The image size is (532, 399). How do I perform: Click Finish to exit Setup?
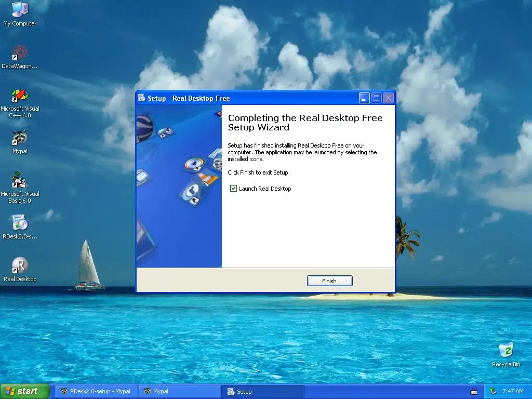pos(329,281)
